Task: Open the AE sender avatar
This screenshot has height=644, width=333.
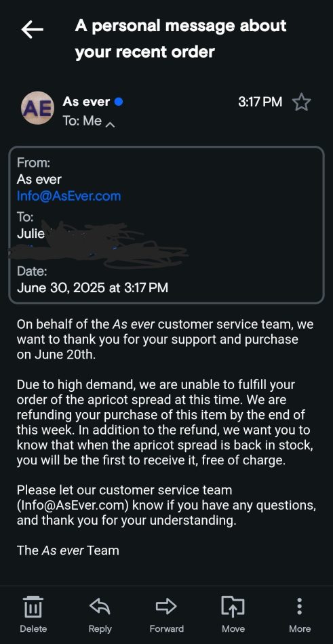Action: point(37,108)
